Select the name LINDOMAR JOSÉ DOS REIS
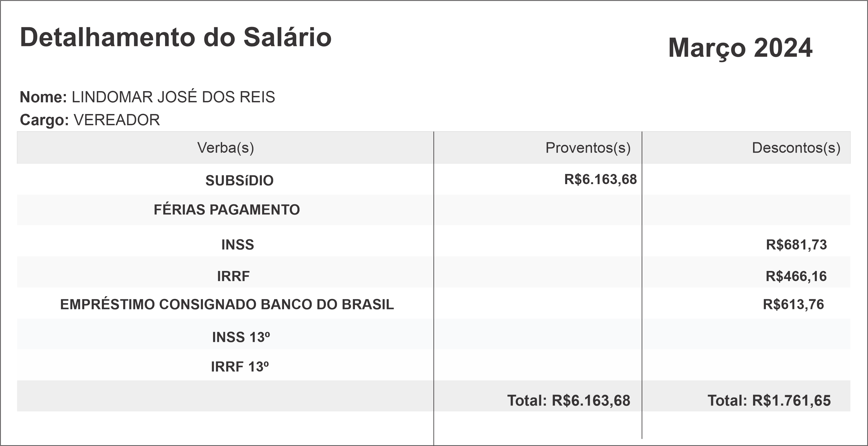 pyautogui.click(x=173, y=97)
